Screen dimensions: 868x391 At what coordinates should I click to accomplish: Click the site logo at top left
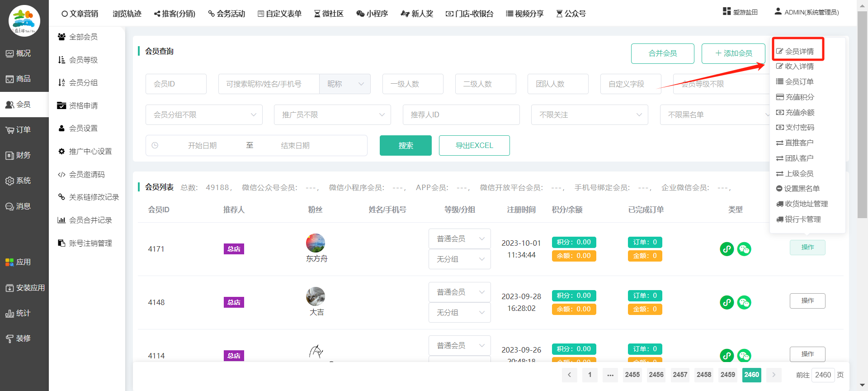(x=24, y=21)
